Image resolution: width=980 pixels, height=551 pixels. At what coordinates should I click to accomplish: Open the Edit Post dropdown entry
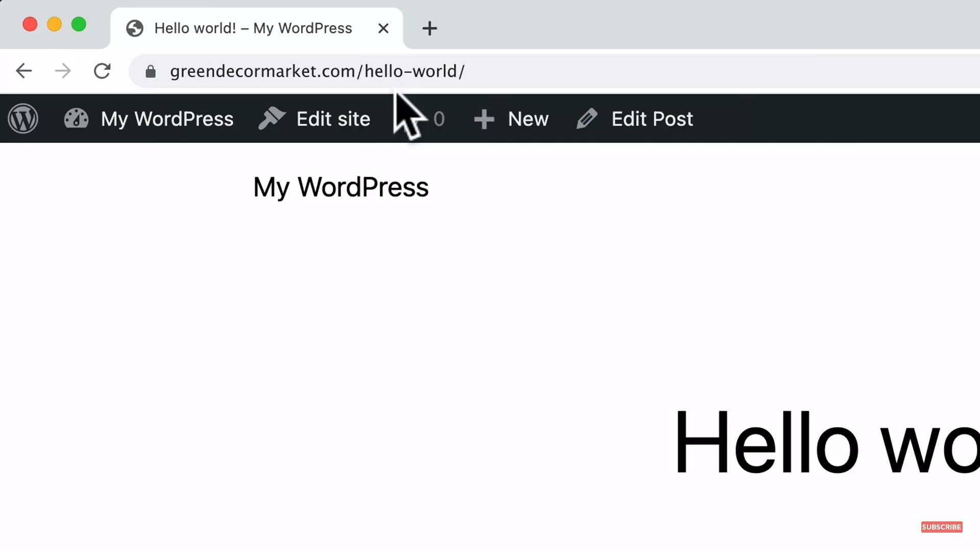coord(652,118)
